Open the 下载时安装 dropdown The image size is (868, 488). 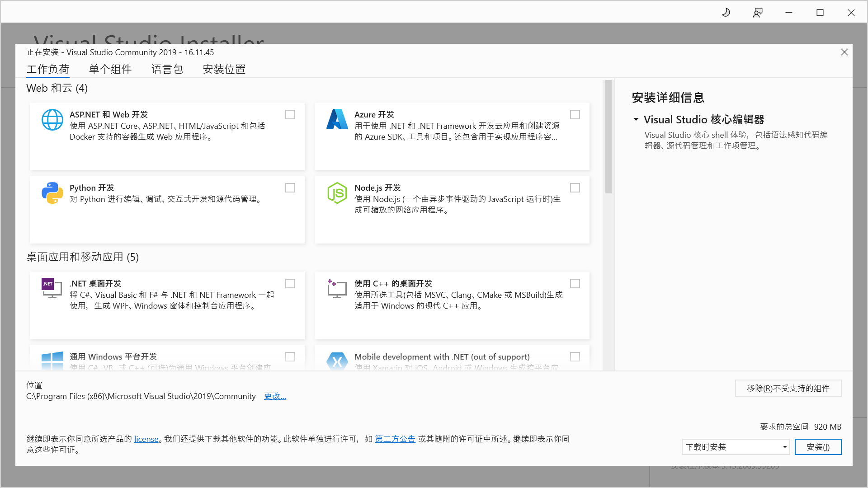coord(736,447)
